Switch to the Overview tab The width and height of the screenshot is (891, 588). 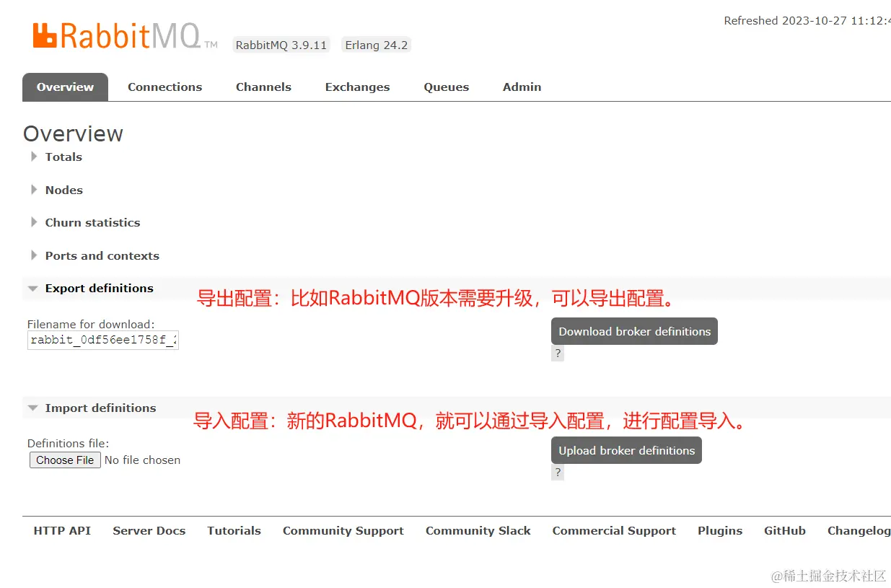pyautogui.click(x=65, y=87)
